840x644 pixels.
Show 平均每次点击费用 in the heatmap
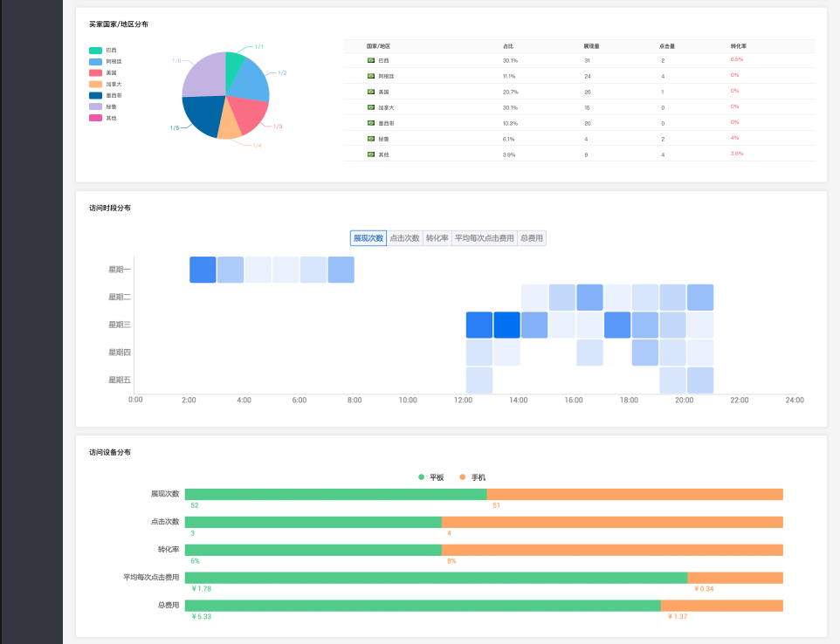click(x=485, y=238)
